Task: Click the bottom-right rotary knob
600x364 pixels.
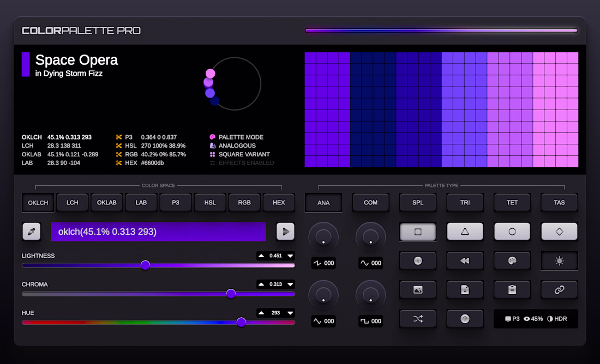Action: pyautogui.click(x=370, y=295)
